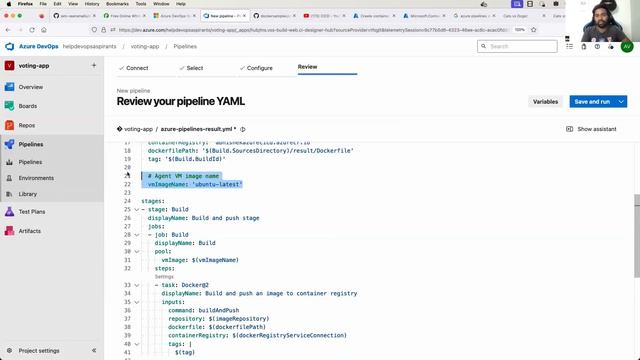Open Library under Pipelines
The image size is (640, 360).
27,194
